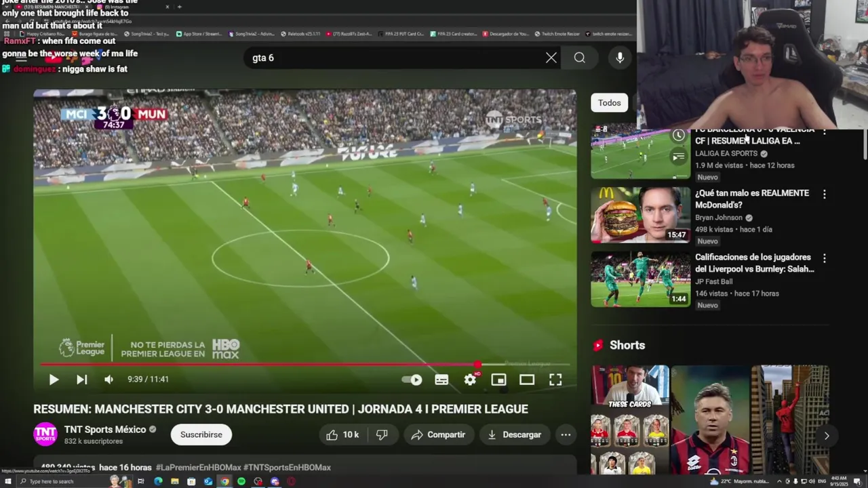
Task: Open the Barcelona Valencia LaLiga thumbnail
Action: click(640, 152)
